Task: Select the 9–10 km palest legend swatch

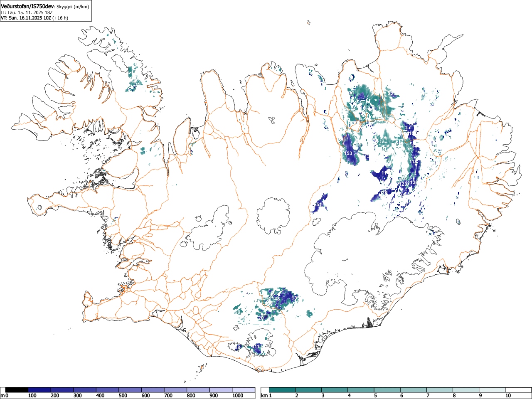Action: point(492,390)
